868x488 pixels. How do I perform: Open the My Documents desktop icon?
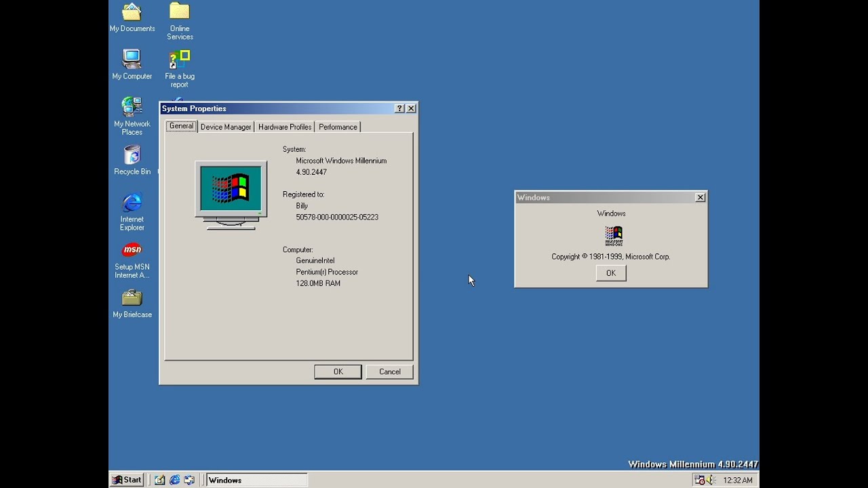click(x=132, y=18)
